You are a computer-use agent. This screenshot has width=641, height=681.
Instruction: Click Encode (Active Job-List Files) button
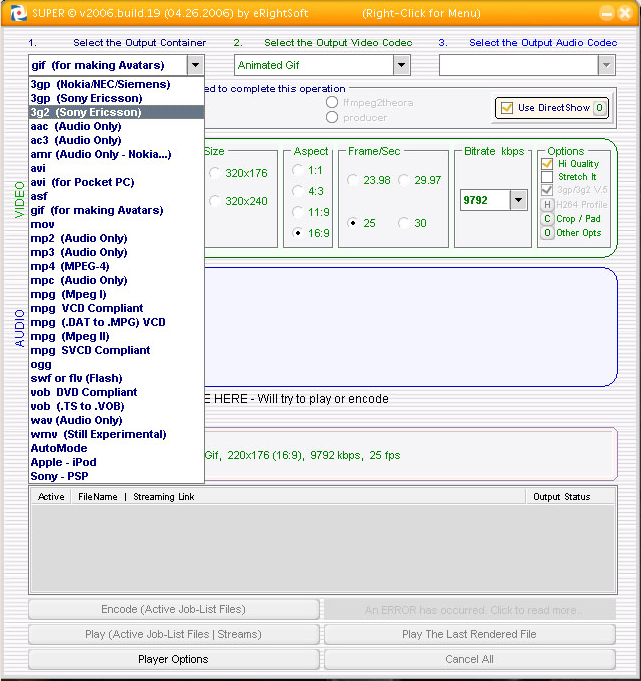point(174,609)
